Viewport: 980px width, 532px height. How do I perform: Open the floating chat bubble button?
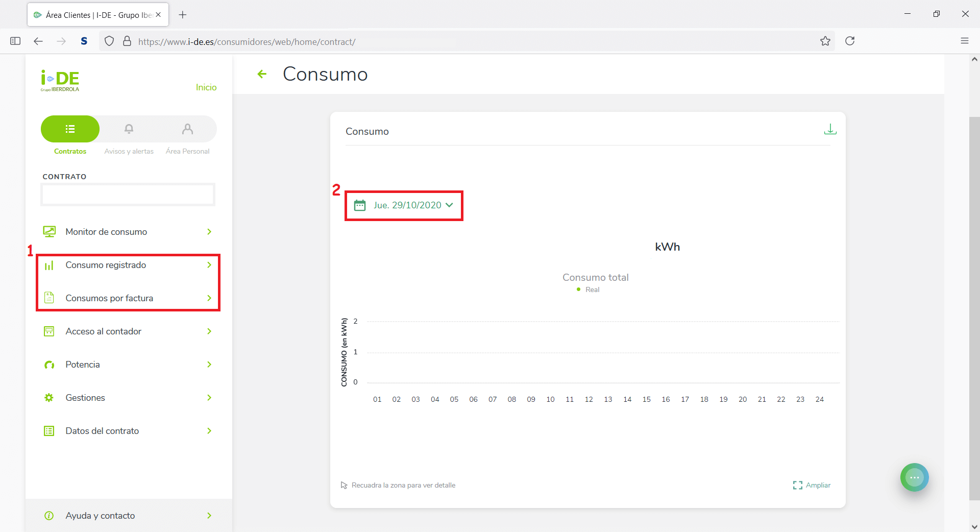click(914, 477)
